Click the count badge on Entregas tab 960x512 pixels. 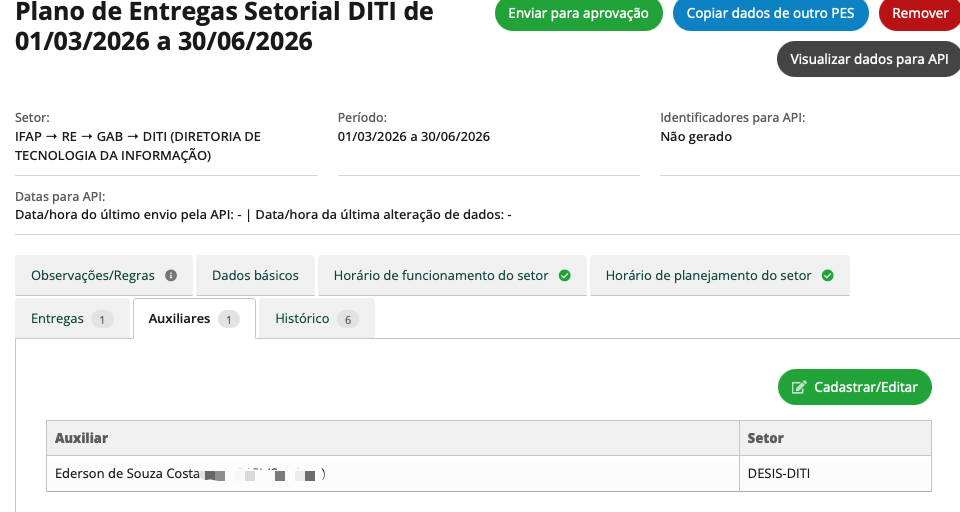pos(102,319)
